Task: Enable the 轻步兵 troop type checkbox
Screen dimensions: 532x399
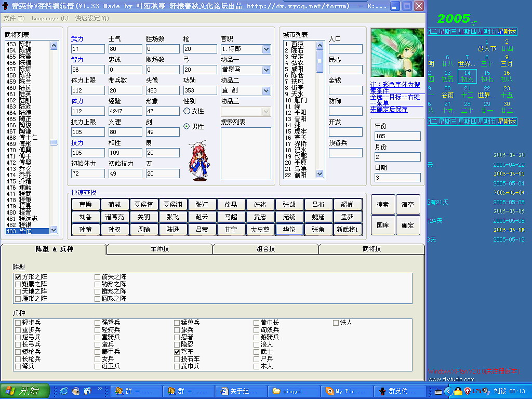Action: point(18,323)
